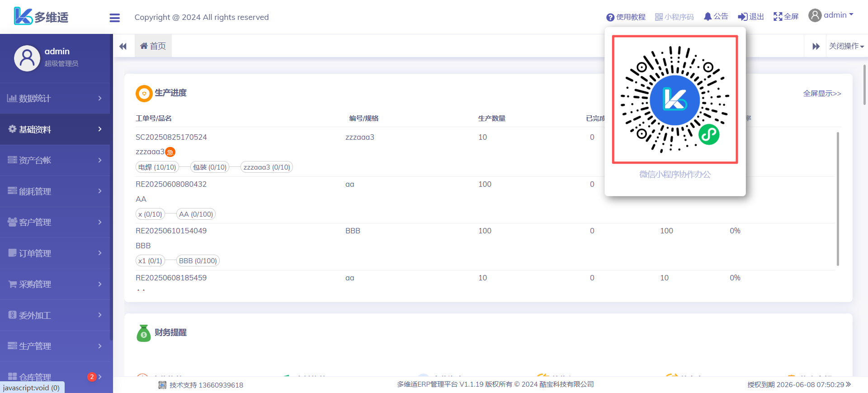Screen dimensions: 868x393
Task: Open the 使用教程 help tutorial
Action: coord(626,17)
